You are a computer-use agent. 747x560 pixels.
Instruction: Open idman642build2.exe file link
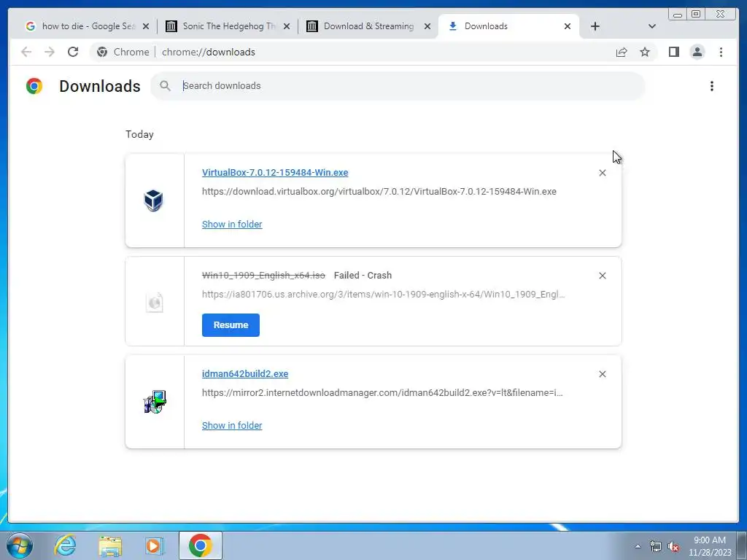(x=245, y=374)
